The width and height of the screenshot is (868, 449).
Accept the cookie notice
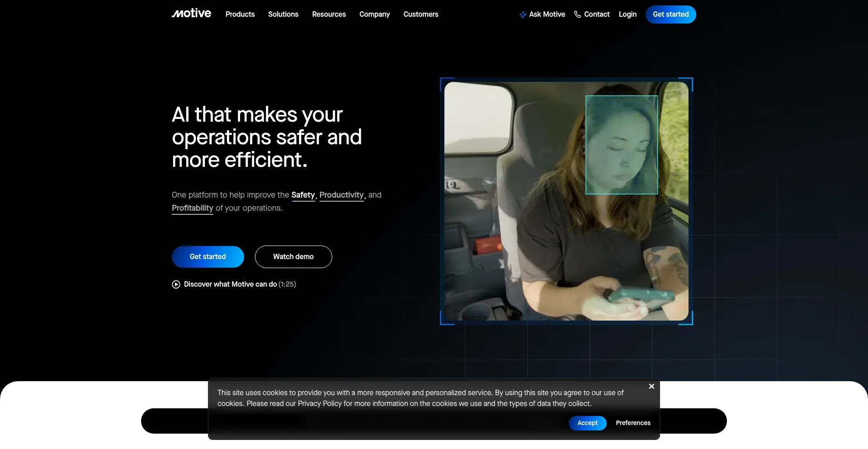587,423
